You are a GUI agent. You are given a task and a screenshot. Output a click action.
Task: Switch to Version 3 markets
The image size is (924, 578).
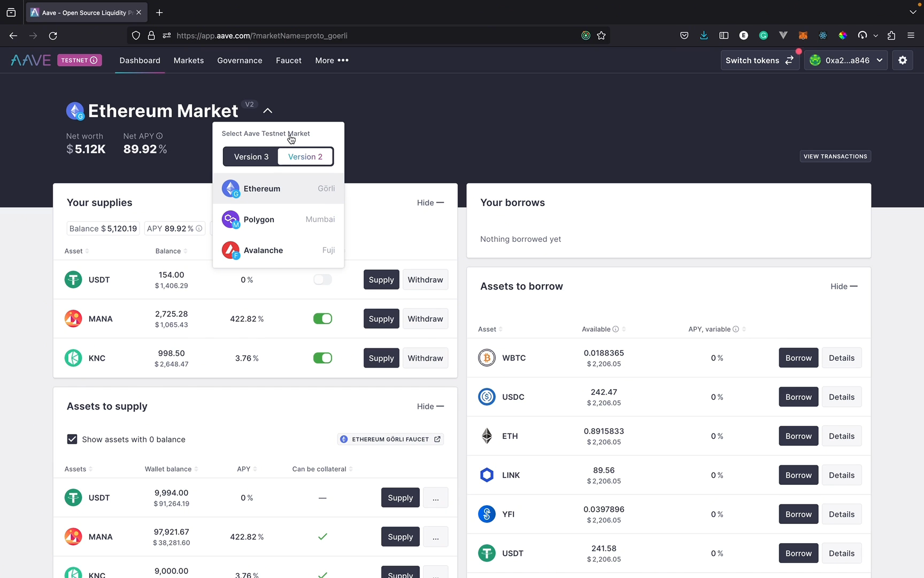[251, 157]
